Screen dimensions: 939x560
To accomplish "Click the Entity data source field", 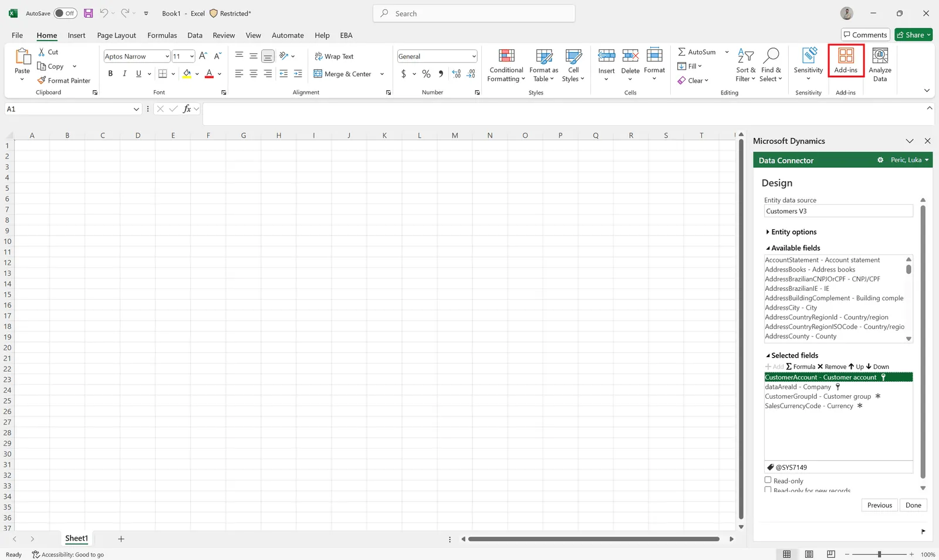I will pos(838,211).
